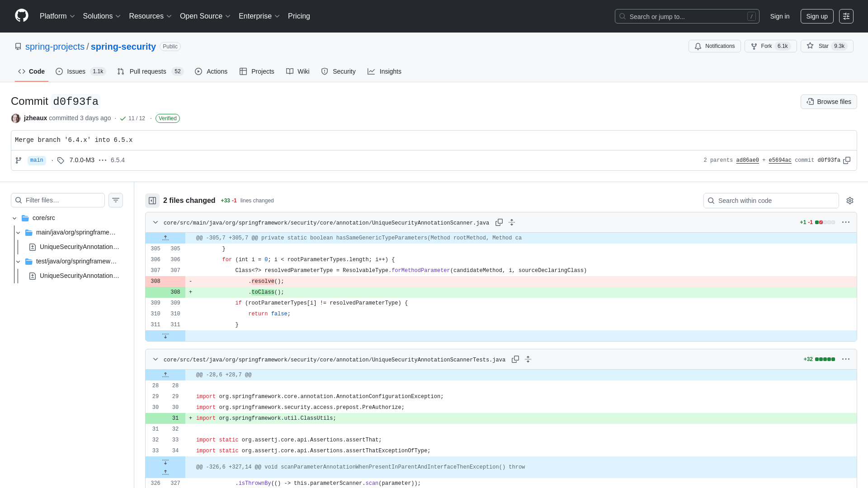Open the Enterprise dropdown menu
The width and height of the screenshot is (868, 488).
pyautogui.click(x=259, y=16)
